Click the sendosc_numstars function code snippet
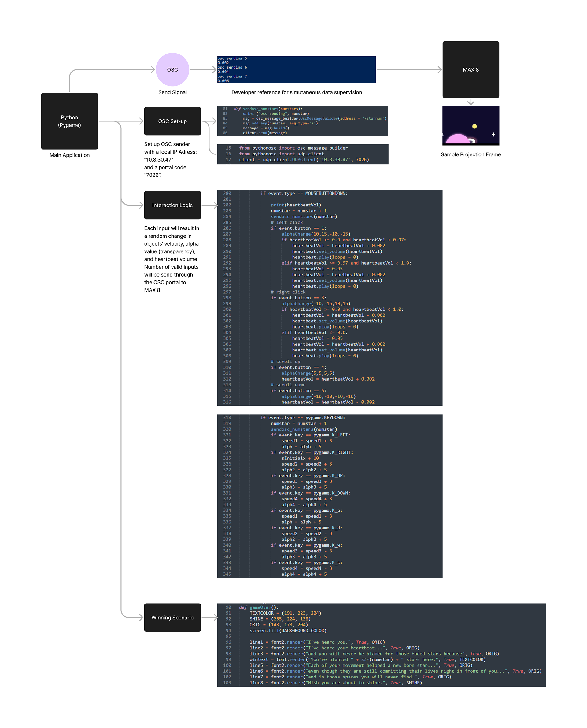This screenshot has width=587, height=728. (302, 121)
